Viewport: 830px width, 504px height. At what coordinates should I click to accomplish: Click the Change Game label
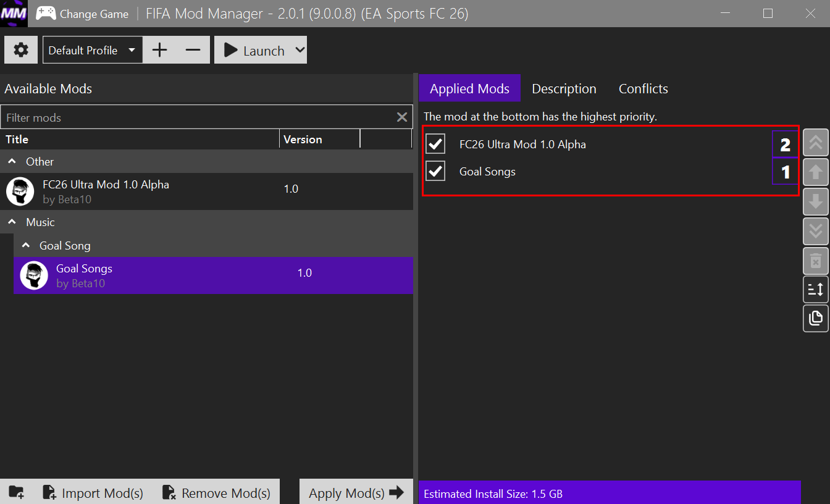tap(94, 14)
